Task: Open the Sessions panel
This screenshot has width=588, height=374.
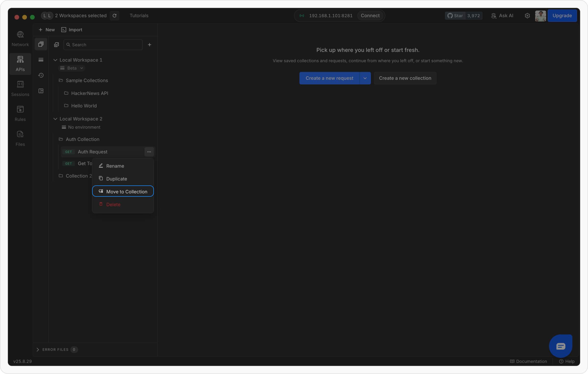Action: point(20,88)
